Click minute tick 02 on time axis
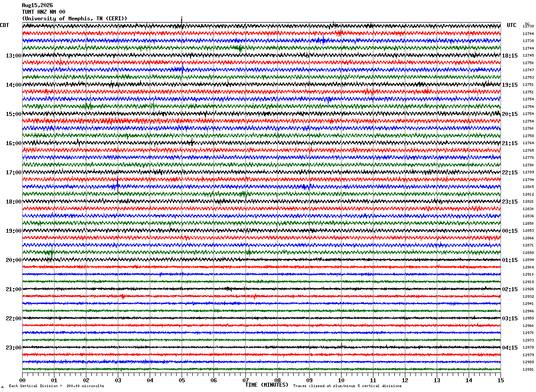536x392 pixels. tap(86, 380)
